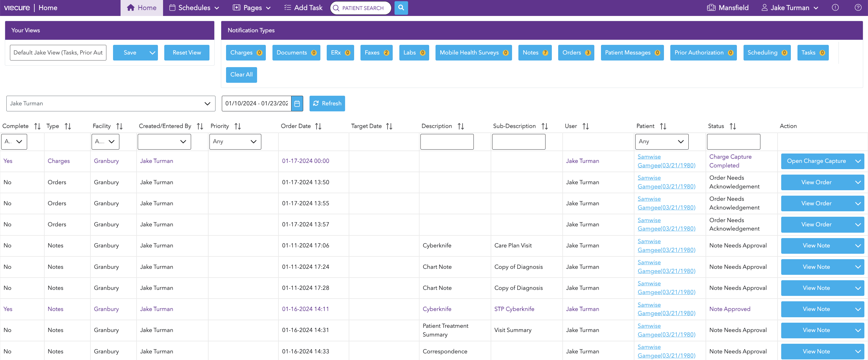Click the blue patient search magnifier button

401,8
